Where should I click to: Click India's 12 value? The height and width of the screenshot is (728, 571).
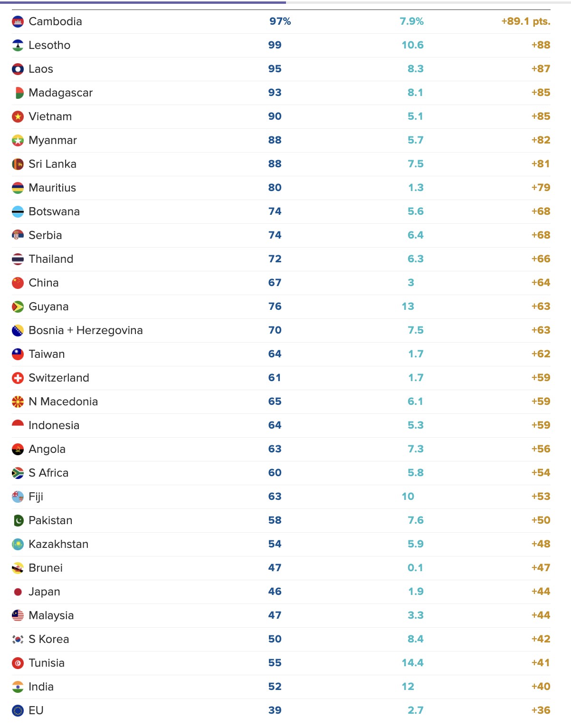tap(408, 687)
